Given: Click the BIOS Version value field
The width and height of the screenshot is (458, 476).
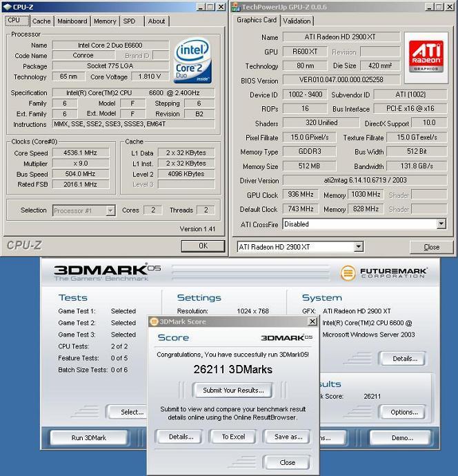Looking at the screenshot, I should [341, 80].
